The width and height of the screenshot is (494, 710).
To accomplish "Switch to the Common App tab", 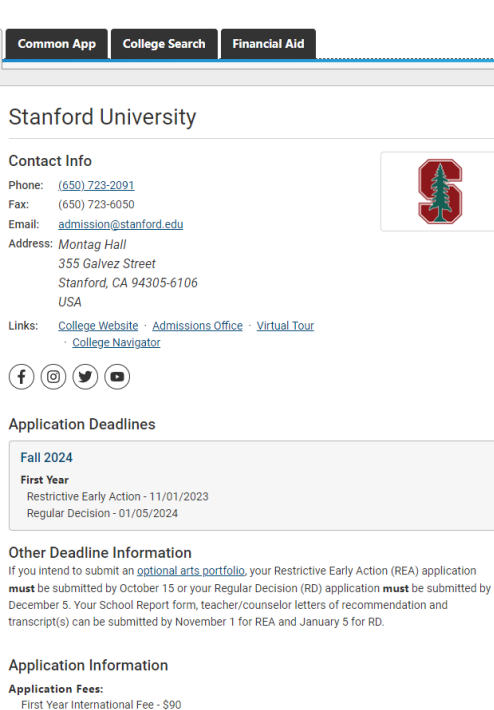I will [57, 44].
